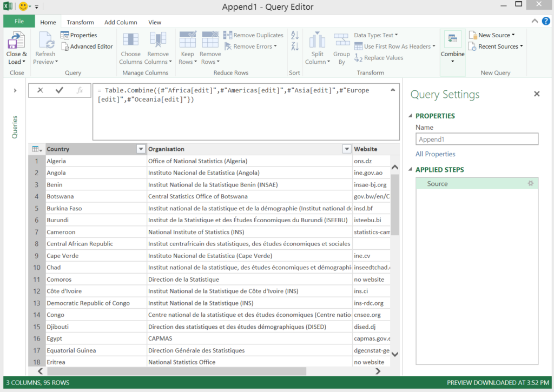Image resolution: width=554 pixels, height=392 pixels.
Task: Click the Remove Duplicates icon
Action: pyautogui.click(x=228, y=35)
